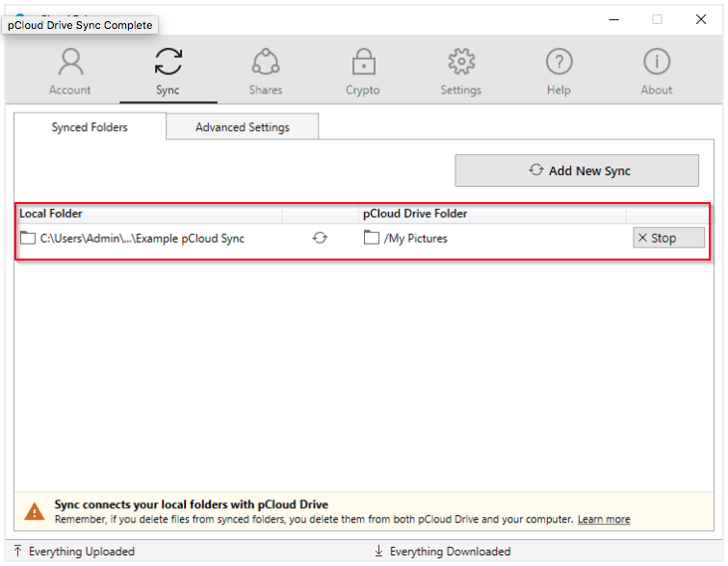Image resolution: width=728 pixels, height=566 pixels.
Task: Click the Add New Sync button
Action: pyautogui.click(x=577, y=170)
